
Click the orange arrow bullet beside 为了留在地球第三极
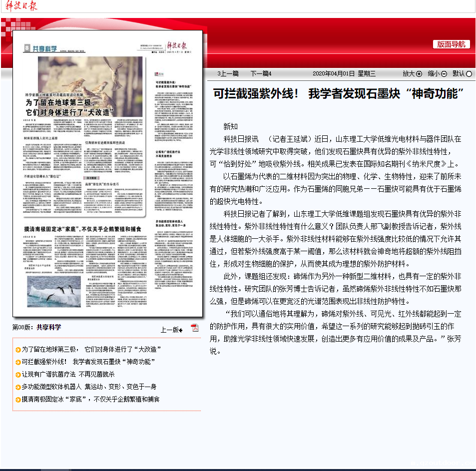[18, 349]
